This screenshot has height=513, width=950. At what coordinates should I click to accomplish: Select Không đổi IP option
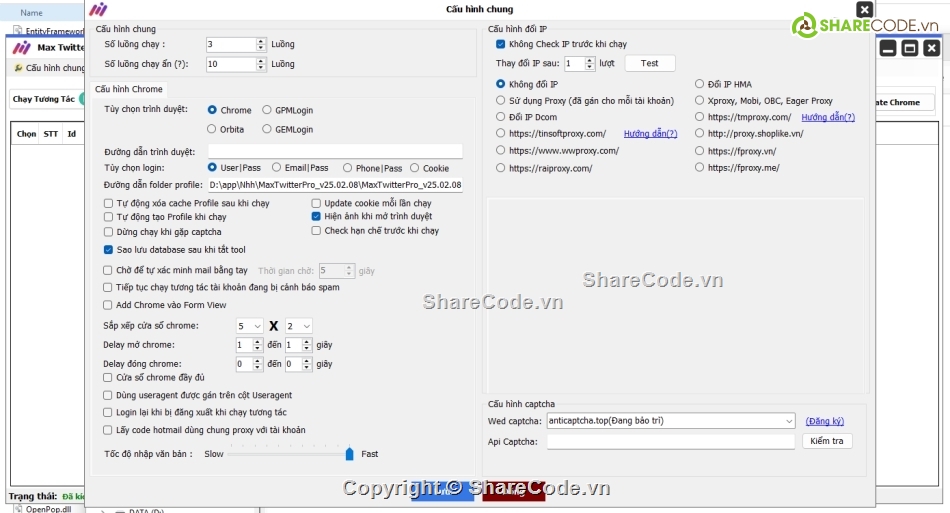point(500,84)
